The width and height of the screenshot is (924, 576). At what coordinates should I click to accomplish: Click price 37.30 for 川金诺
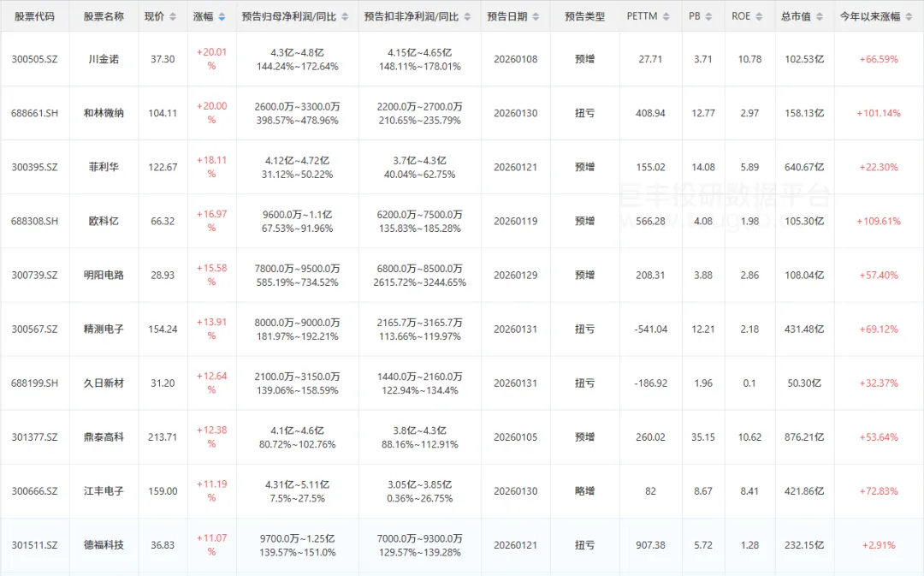[x=163, y=60]
